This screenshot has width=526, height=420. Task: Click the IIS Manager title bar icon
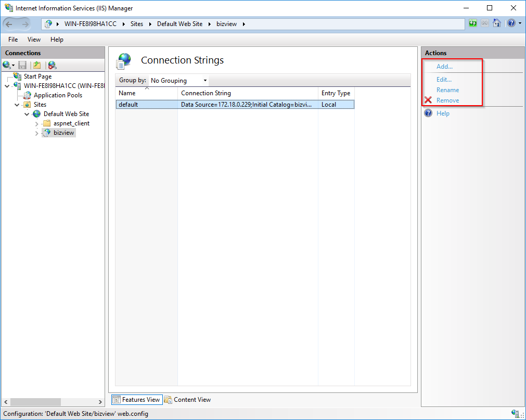[x=9, y=8]
